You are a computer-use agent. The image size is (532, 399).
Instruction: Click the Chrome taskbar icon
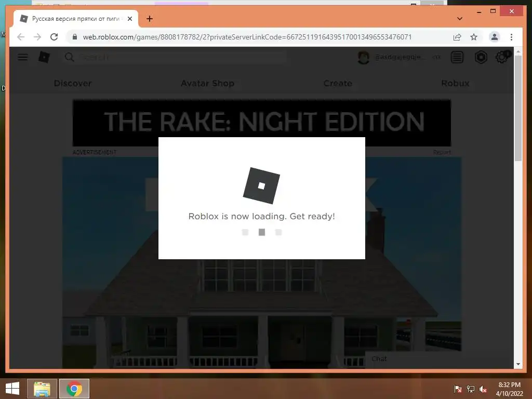74,389
